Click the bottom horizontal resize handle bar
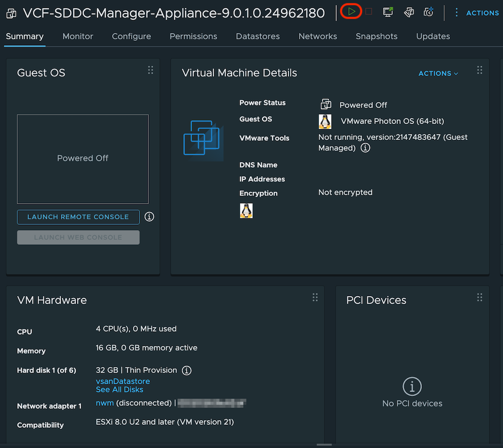This screenshot has width=503, height=448. pyautogui.click(x=324, y=445)
